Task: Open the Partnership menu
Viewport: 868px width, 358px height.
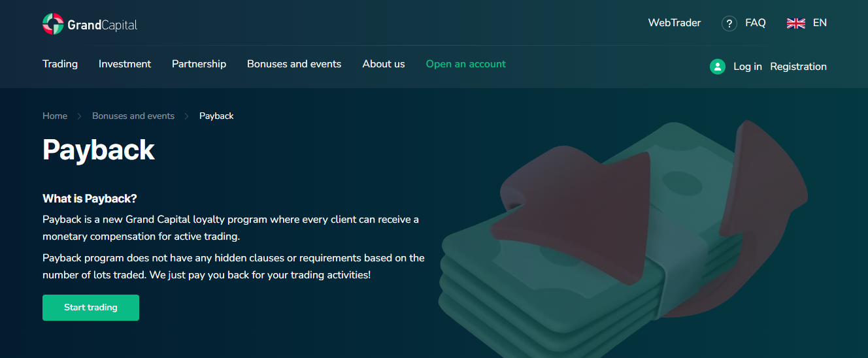Action: coord(199,64)
